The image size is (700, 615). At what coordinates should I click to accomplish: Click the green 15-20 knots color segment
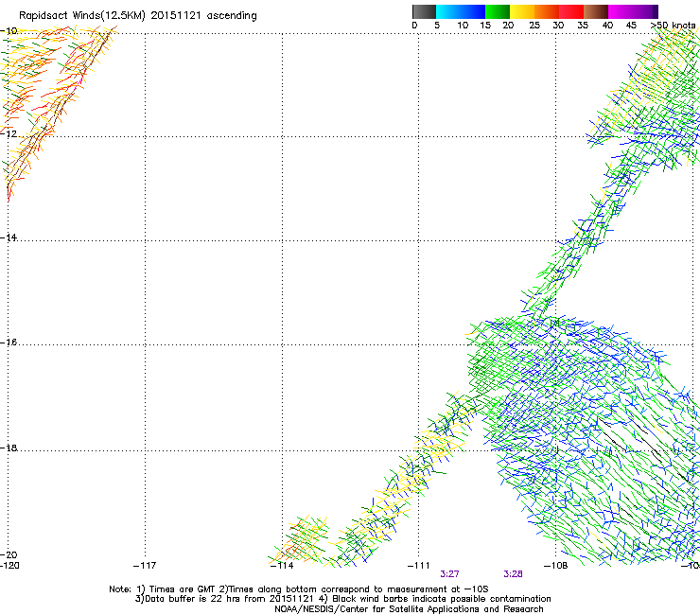click(498, 11)
